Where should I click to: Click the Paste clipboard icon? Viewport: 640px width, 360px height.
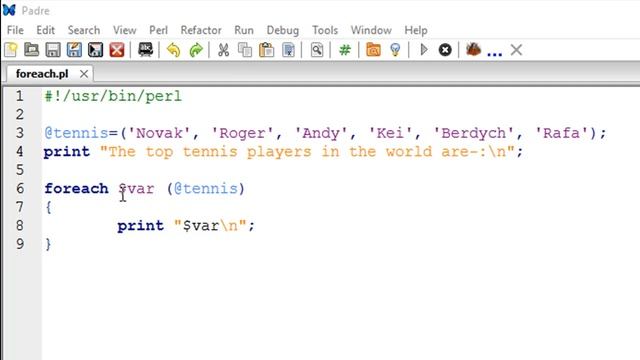point(267,50)
